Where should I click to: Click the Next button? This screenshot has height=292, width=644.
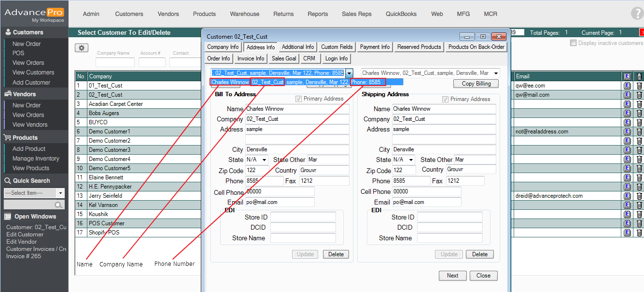point(452,276)
